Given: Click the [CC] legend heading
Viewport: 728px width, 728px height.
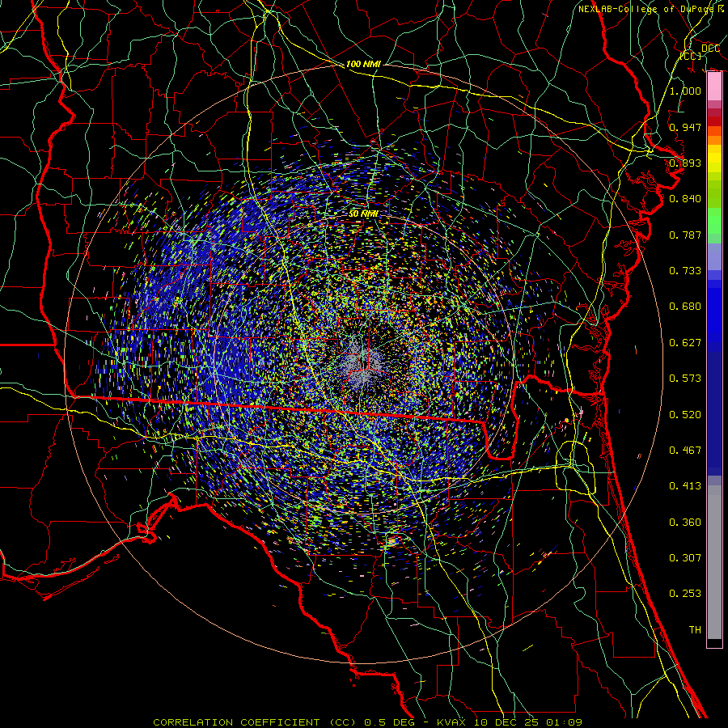Looking at the screenshot, I should click(x=691, y=56).
